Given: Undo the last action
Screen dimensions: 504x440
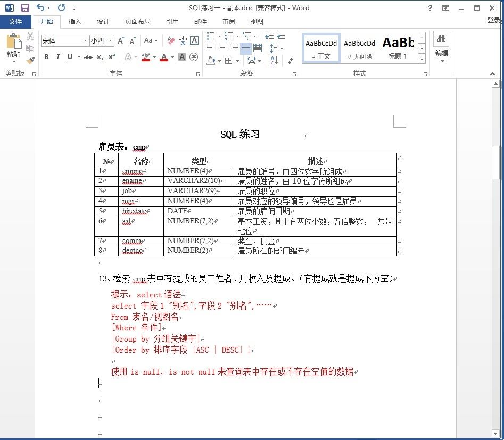Looking at the screenshot, I should pyautogui.click(x=40, y=7).
